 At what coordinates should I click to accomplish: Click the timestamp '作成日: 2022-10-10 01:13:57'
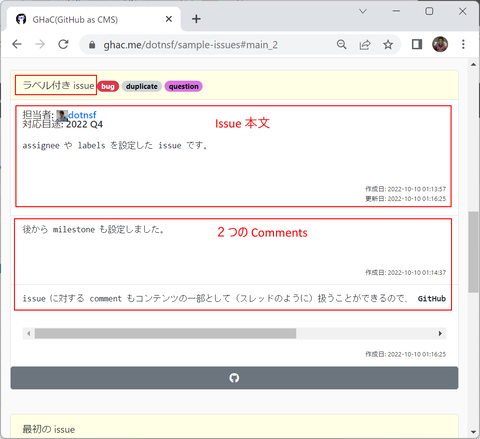pos(405,189)
